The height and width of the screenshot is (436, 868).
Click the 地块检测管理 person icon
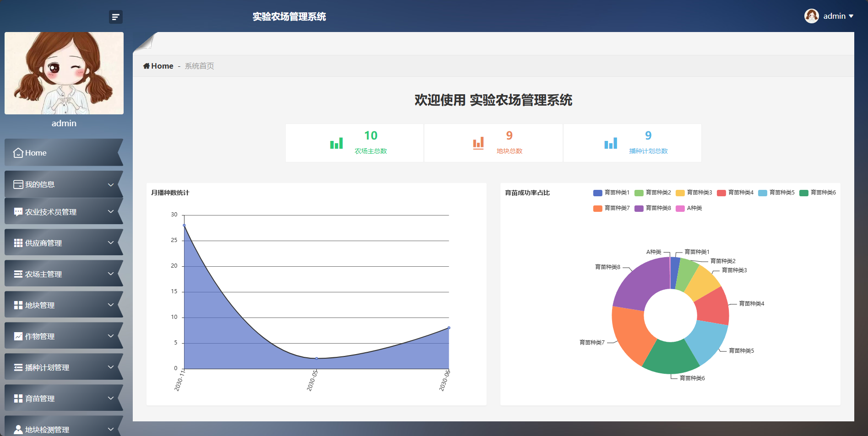click(18, 430)
